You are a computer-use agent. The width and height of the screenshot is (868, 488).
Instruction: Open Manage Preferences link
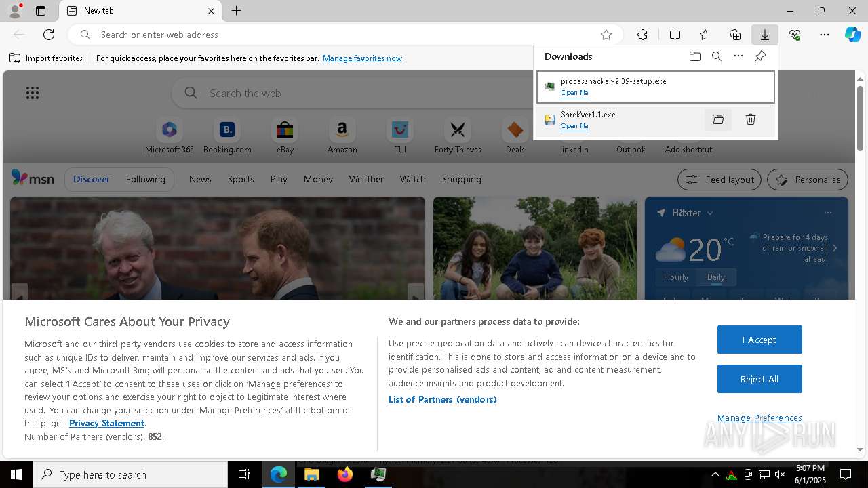tap(759, 418)
